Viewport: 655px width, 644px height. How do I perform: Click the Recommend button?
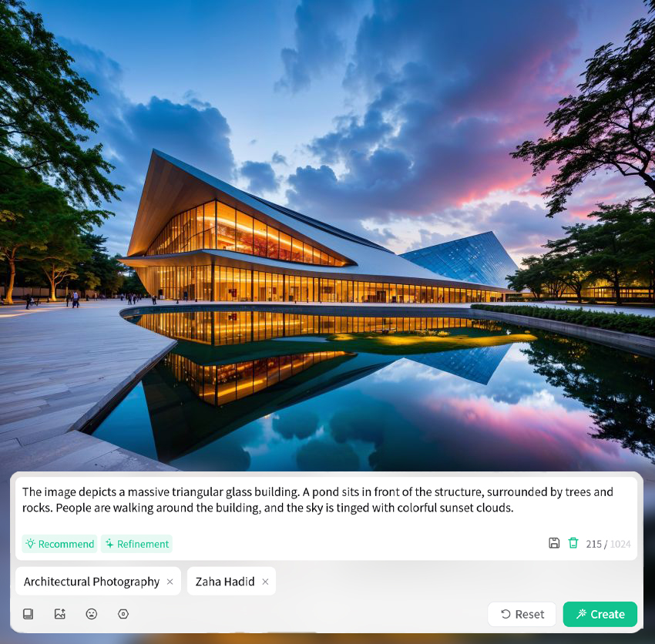pos(59,544)
